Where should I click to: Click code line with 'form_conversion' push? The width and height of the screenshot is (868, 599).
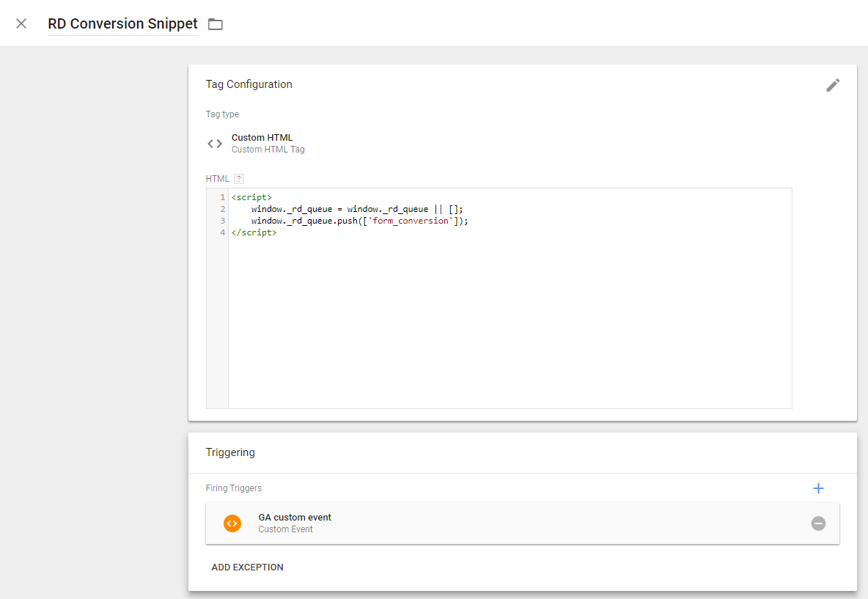click(359, 221)
